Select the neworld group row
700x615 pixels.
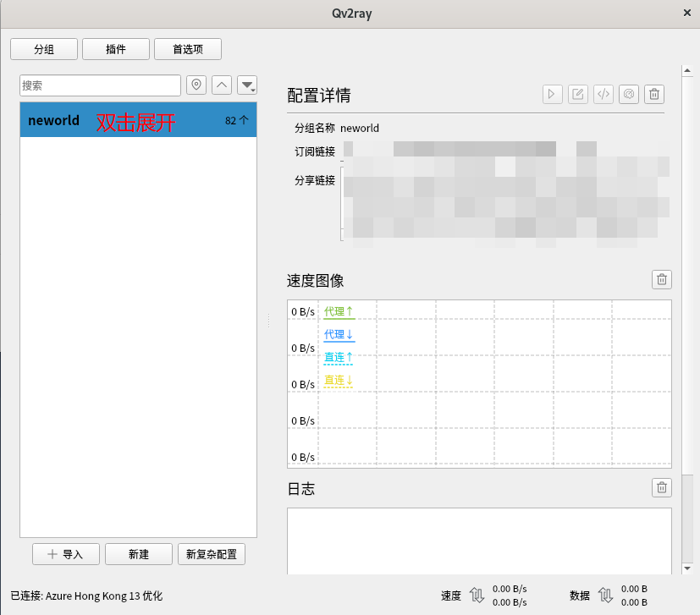tap(139, 120)
